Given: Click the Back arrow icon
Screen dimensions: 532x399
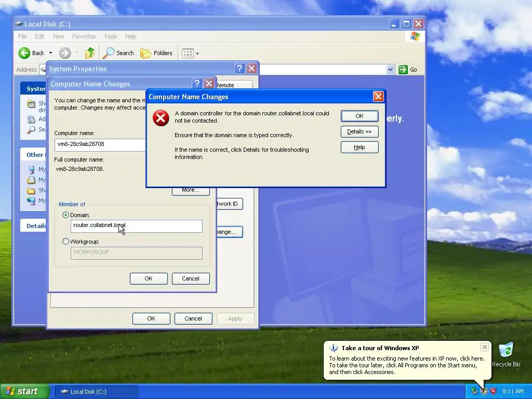Looking at the screenshot, I should tap(24, 53).
